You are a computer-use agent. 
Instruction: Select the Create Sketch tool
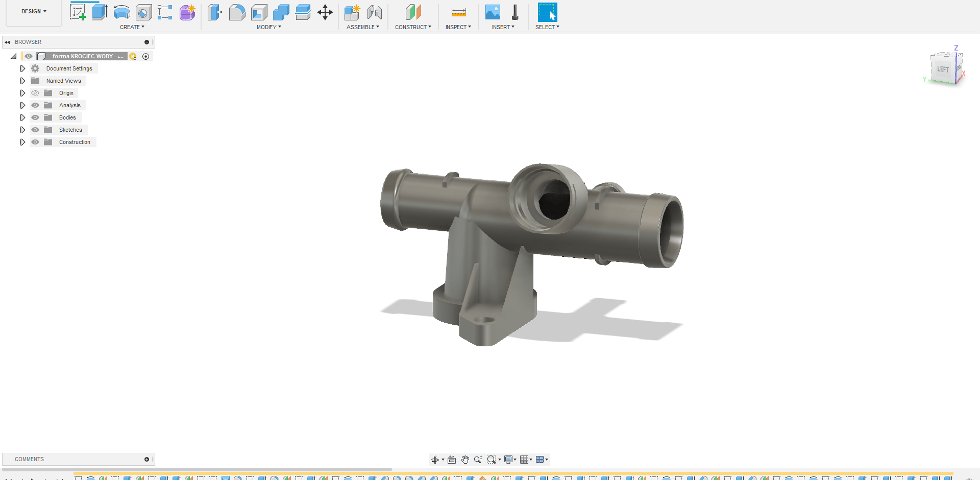pos(78,12)
